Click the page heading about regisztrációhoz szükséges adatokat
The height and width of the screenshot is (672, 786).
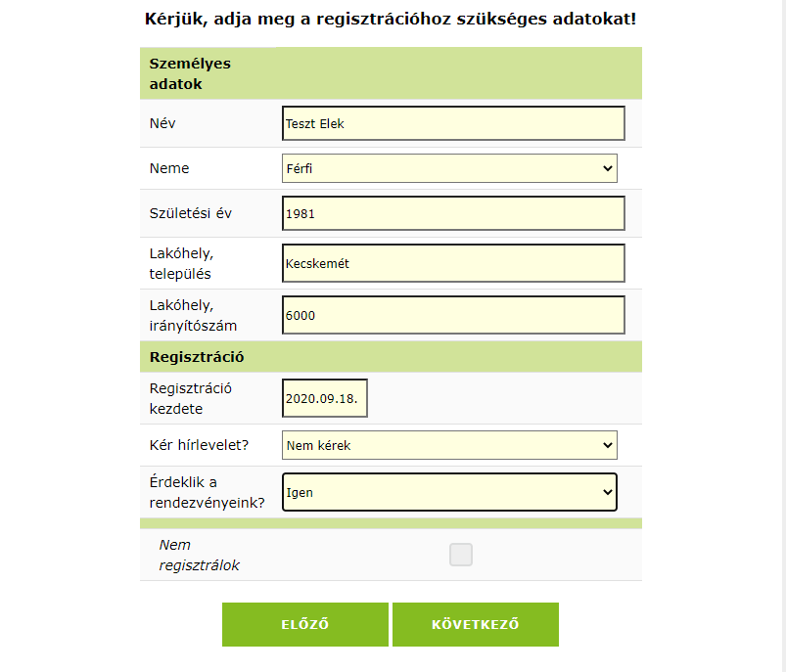pos(391,19)
